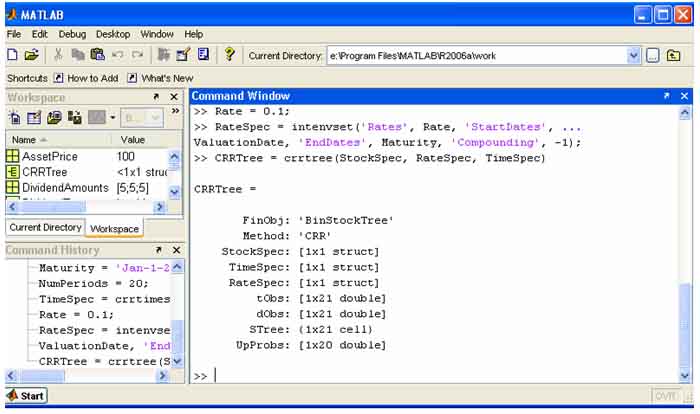Click the MATLAB Start button
This screenshot has width=700, height=414.
(x=27, y=396)
